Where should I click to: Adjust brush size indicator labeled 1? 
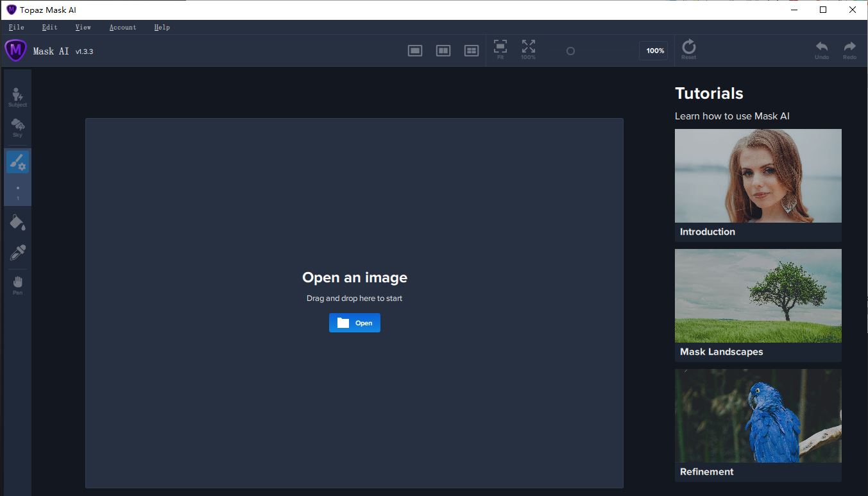(17, 192)
